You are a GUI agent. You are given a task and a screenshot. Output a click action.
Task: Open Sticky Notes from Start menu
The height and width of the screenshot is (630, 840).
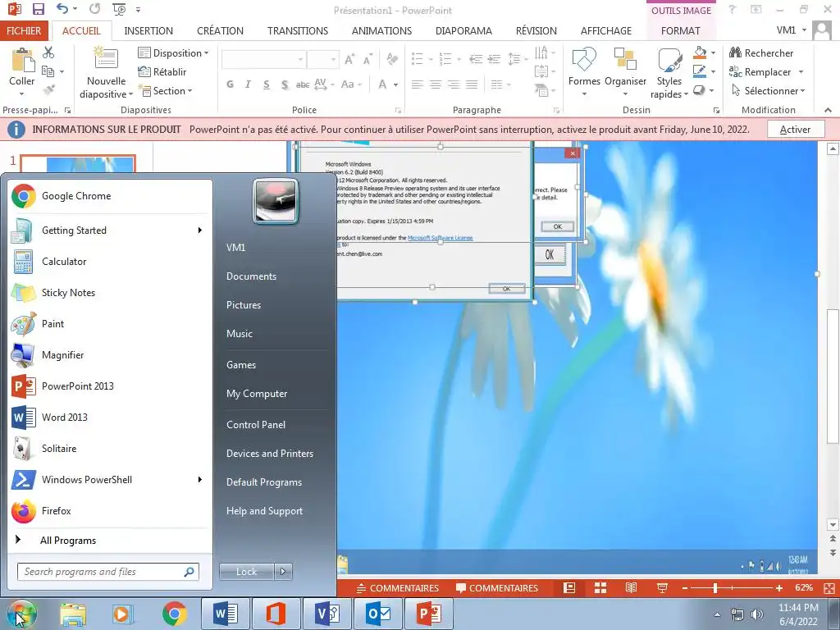click(x=111, y=293)
